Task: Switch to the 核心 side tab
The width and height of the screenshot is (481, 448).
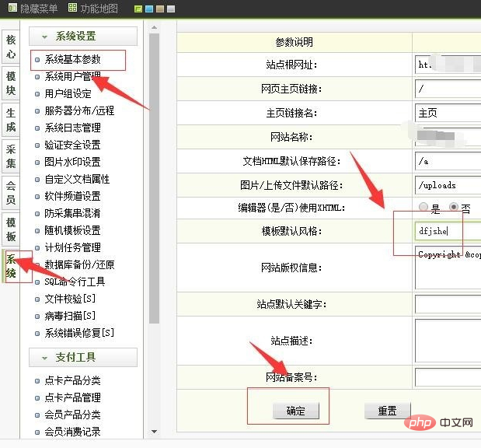Action: (11, 47)
